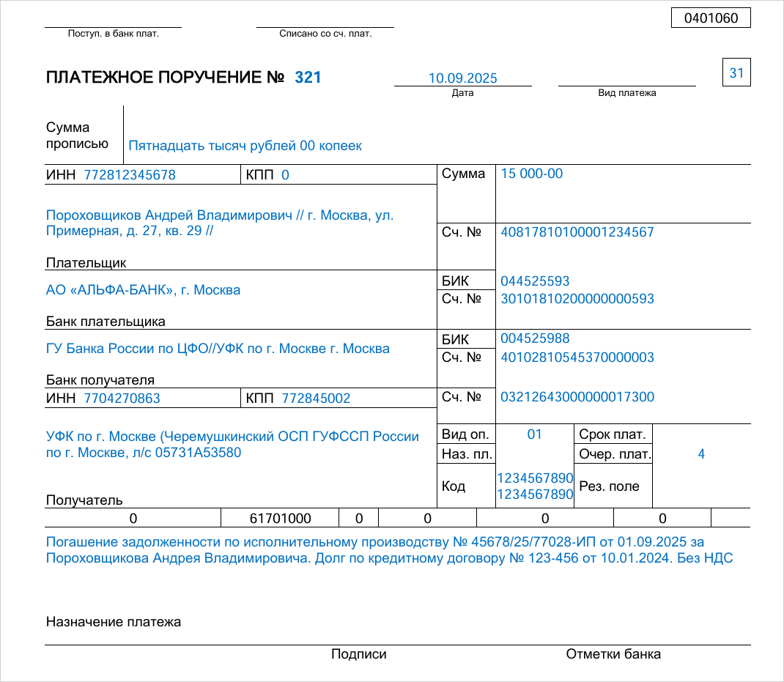Select the amount in words text
The image size is (784, 682).
245,146
